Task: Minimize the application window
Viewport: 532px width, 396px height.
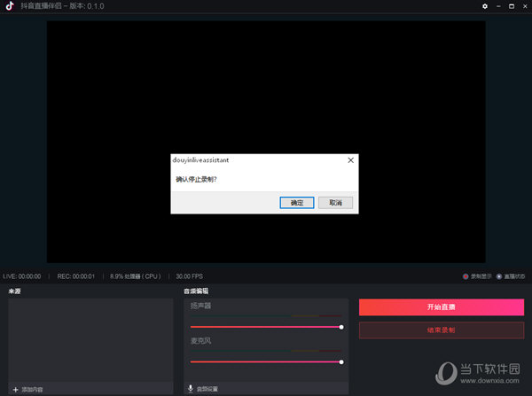Action: tap(498, 6)
